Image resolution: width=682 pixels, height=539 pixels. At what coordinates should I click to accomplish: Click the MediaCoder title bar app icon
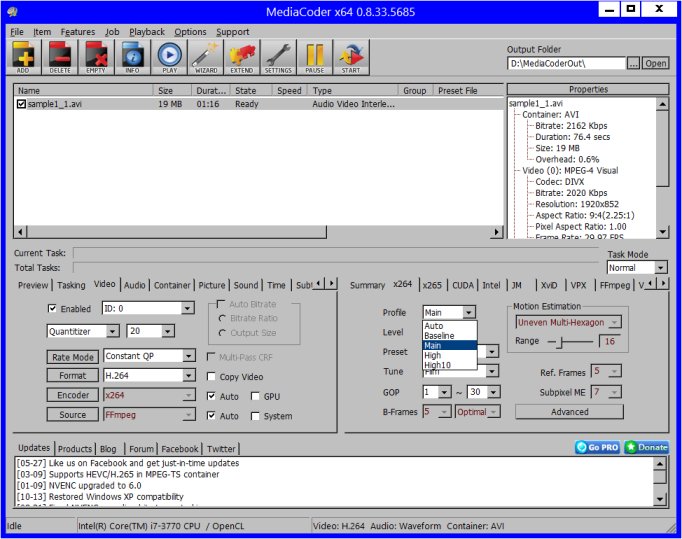tap(13, 12)
